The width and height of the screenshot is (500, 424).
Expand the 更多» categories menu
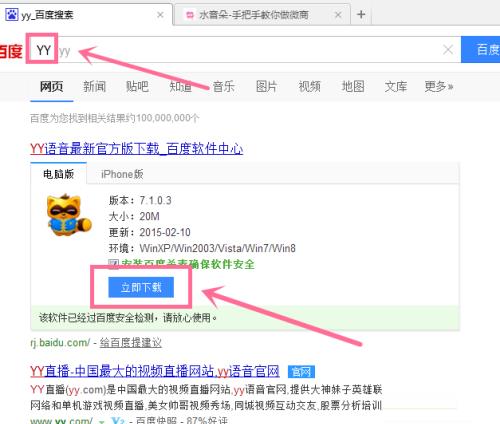(439, 87)
